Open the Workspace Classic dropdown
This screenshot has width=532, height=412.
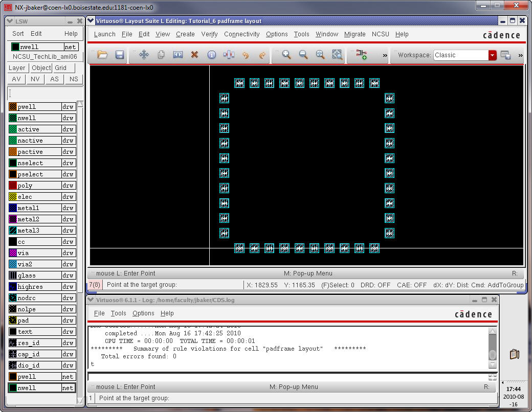[x=492, y=55]
